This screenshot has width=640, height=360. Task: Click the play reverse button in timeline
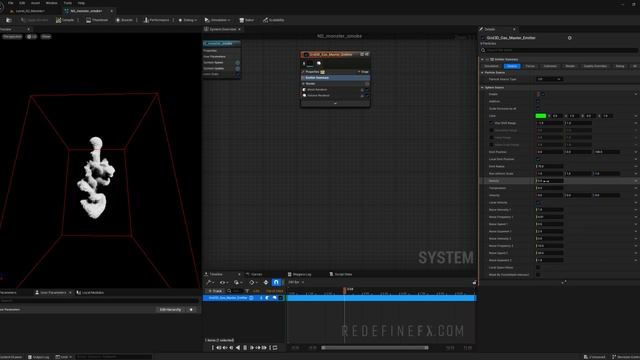point(238,348)
